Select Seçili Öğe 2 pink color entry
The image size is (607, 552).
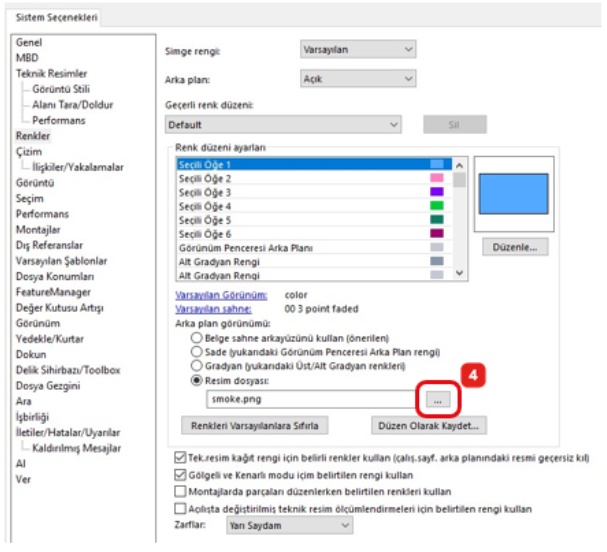click(310, 177)
